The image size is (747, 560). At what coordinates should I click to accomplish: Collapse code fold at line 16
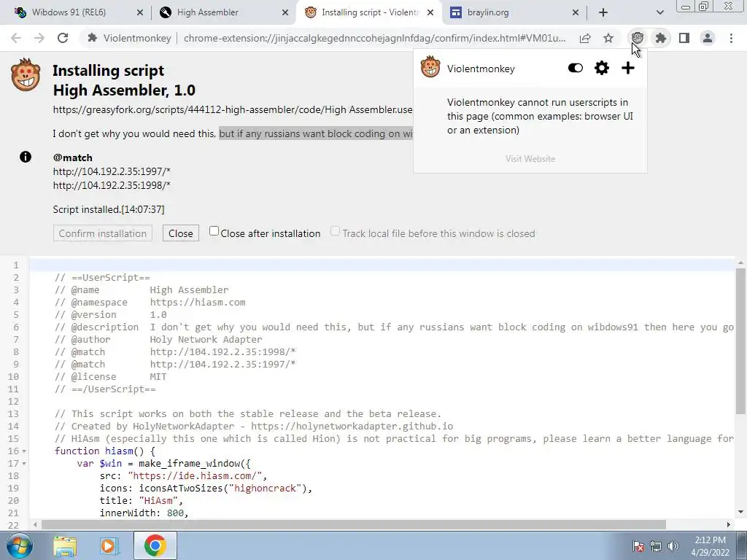[x=24, y=451]
